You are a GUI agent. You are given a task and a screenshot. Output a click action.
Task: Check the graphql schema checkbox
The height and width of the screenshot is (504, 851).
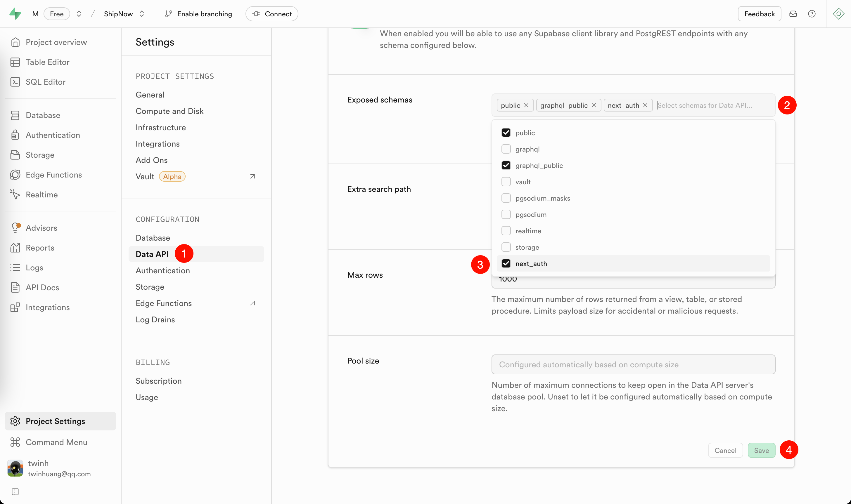tap(506, 149)
